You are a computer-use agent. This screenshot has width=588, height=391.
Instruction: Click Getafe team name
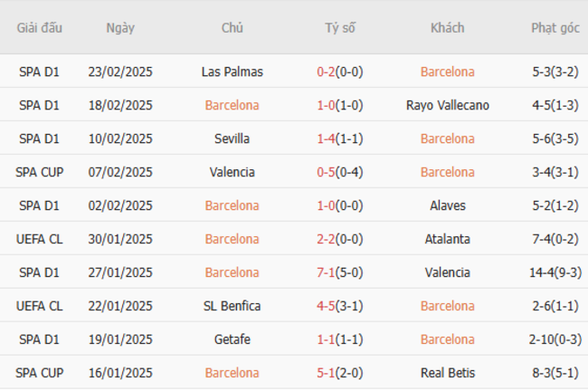(232, 339)
